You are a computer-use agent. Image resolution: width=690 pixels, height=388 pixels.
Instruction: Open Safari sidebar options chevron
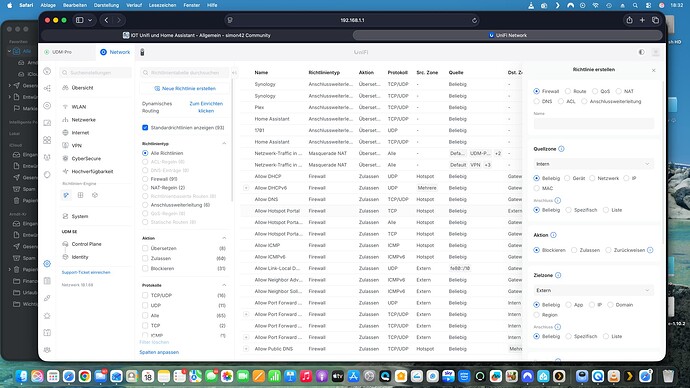tap(90, 20)
